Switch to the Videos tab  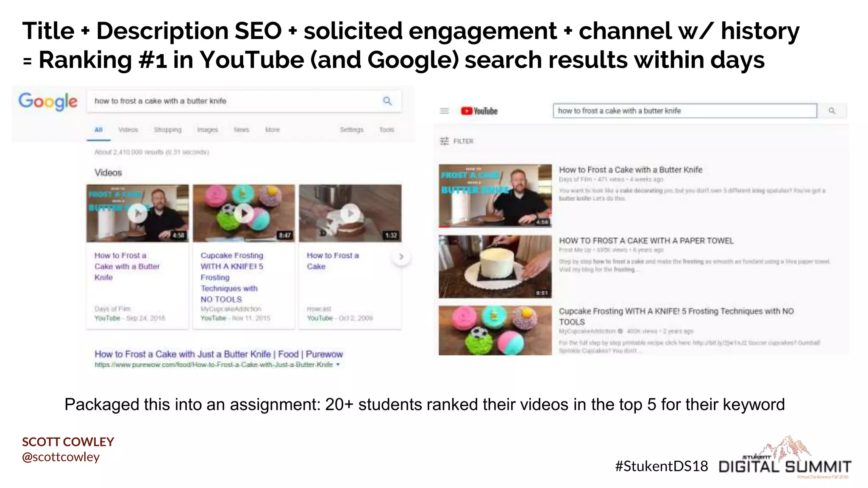tap(128, 130)
